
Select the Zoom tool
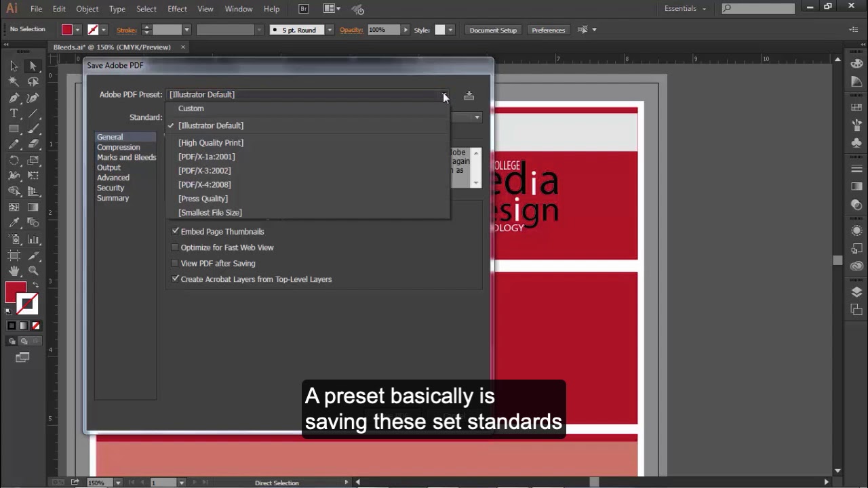coord(33,271)
